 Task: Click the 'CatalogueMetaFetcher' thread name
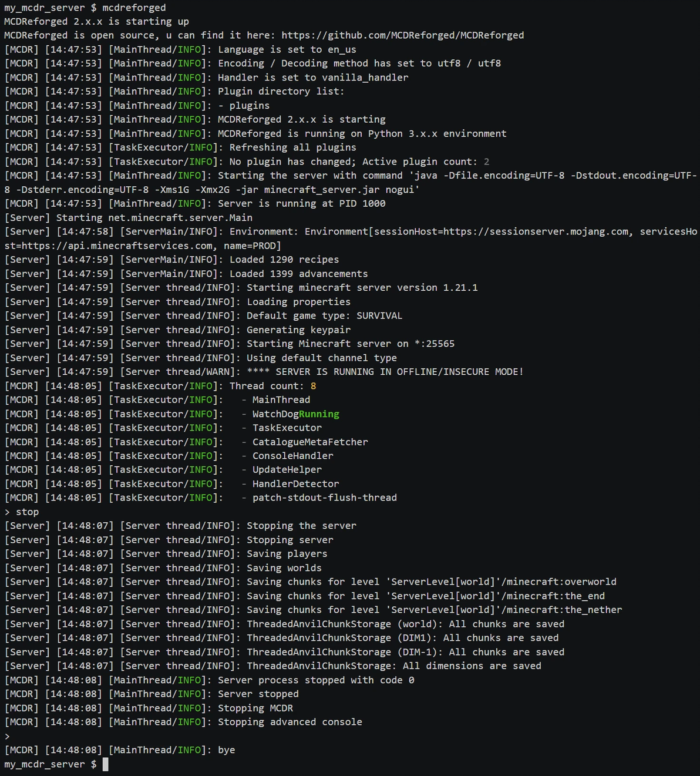coord(310,442)
